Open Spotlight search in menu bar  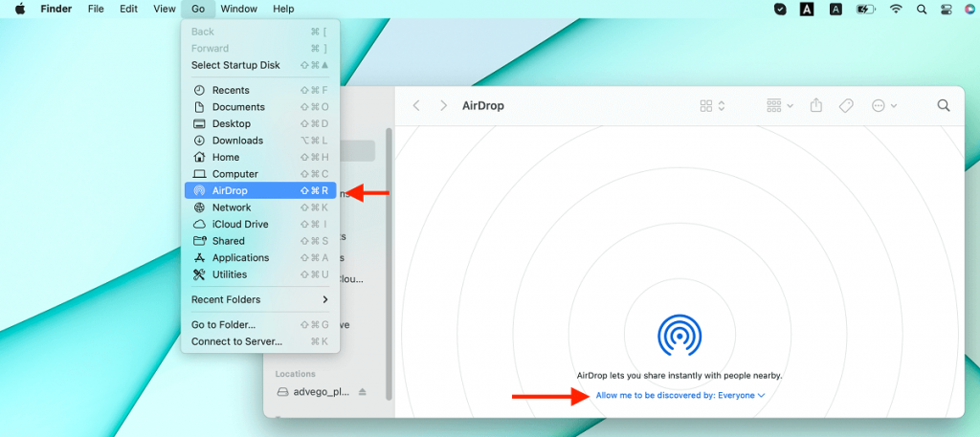click(922, 9)
